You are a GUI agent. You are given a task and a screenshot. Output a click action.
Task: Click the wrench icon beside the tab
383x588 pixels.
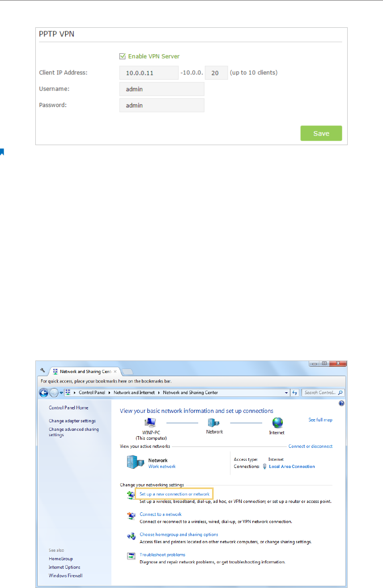[43, 371]
